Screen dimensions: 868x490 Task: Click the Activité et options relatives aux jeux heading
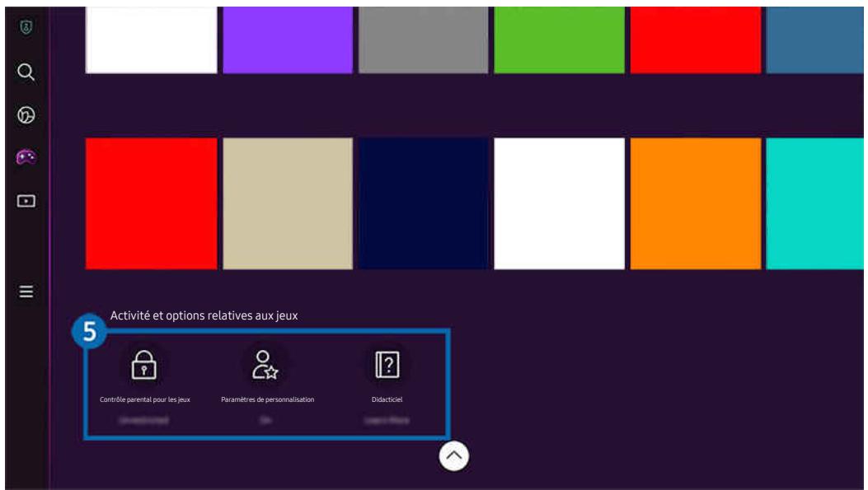tap(204, 315)
